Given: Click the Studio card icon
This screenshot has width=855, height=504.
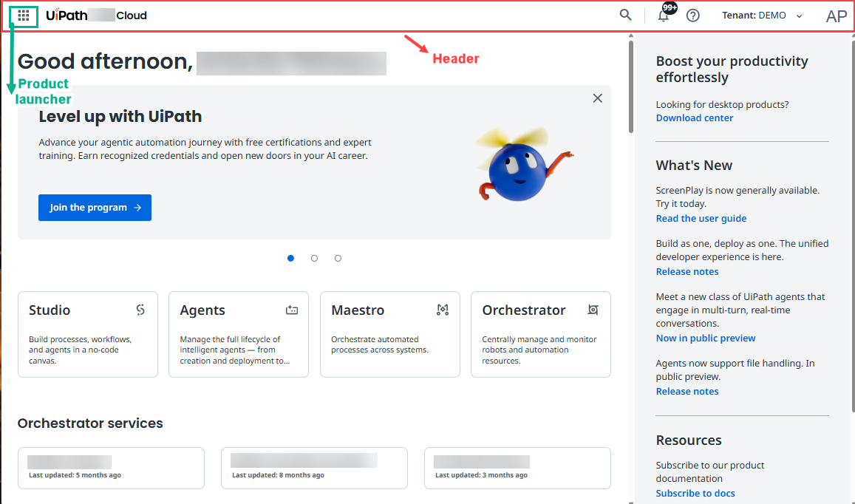Looking at the screenshot, I should tap(140, 310).
